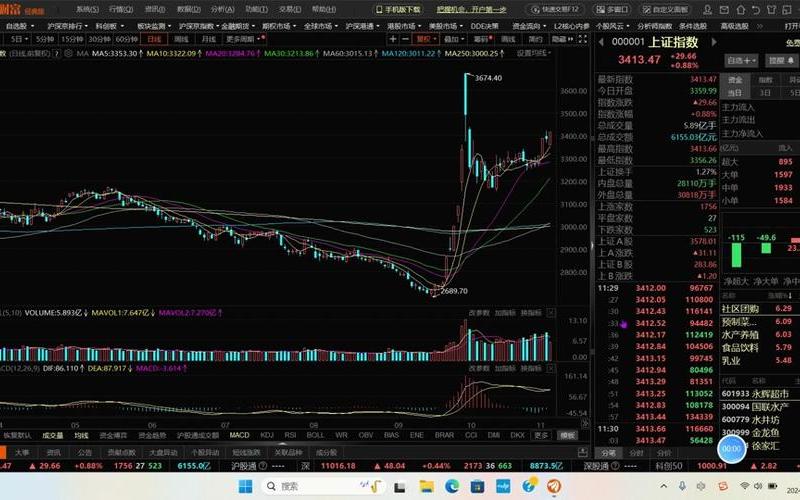This screenshot has height=500, width=800.
Task: Go to next stock arrow after 上证指数
Action: pos(714,42)
